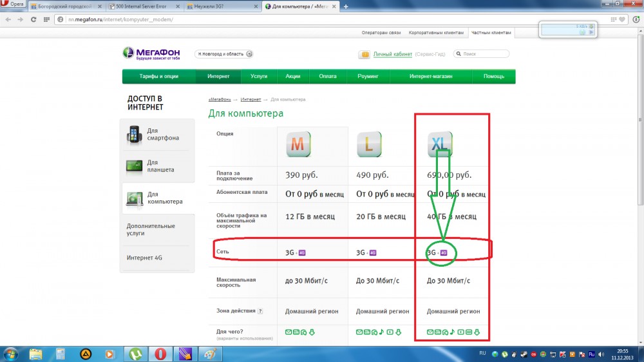
Task: Click the MegaFon logo
Action: coord(152,54)
